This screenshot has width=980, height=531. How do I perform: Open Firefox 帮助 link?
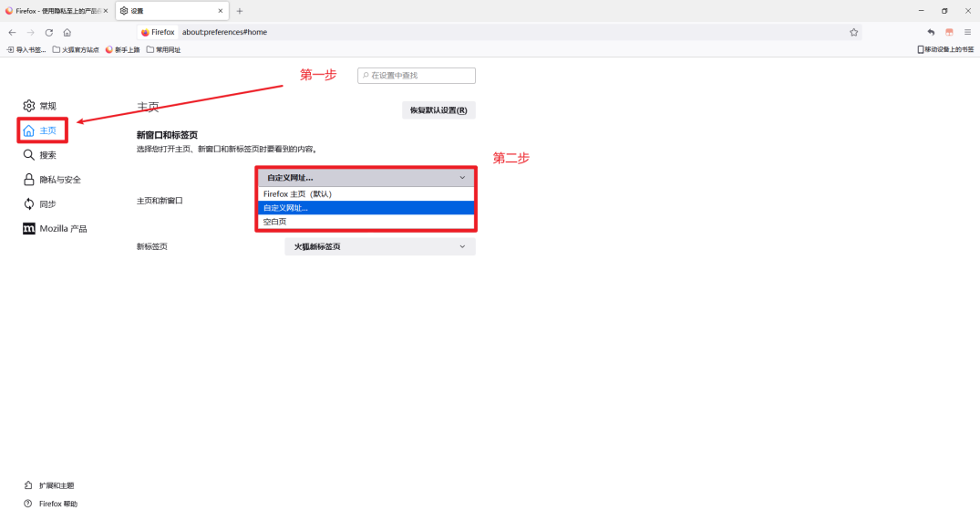pos(51,505)
